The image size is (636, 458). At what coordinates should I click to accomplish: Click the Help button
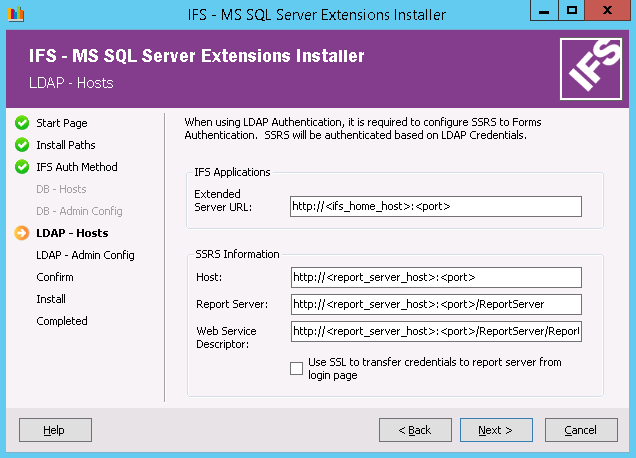point(55,430)
